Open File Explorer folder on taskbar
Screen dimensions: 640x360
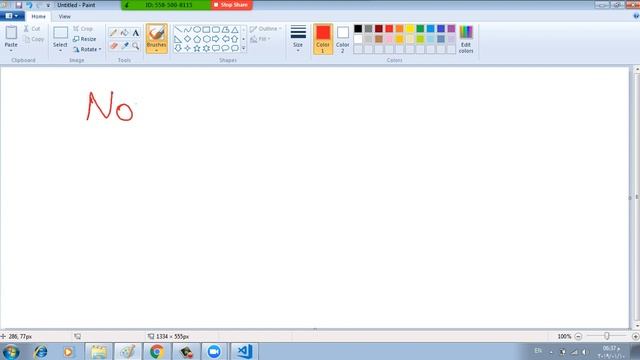click(98, 351)
